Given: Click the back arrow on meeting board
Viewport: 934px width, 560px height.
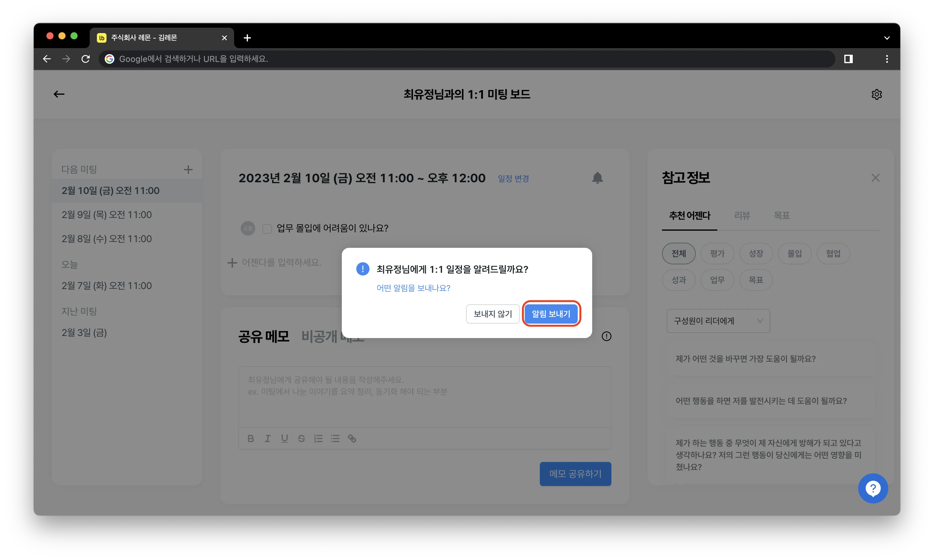Looking at the screenshot, I should tap(59, 94).
